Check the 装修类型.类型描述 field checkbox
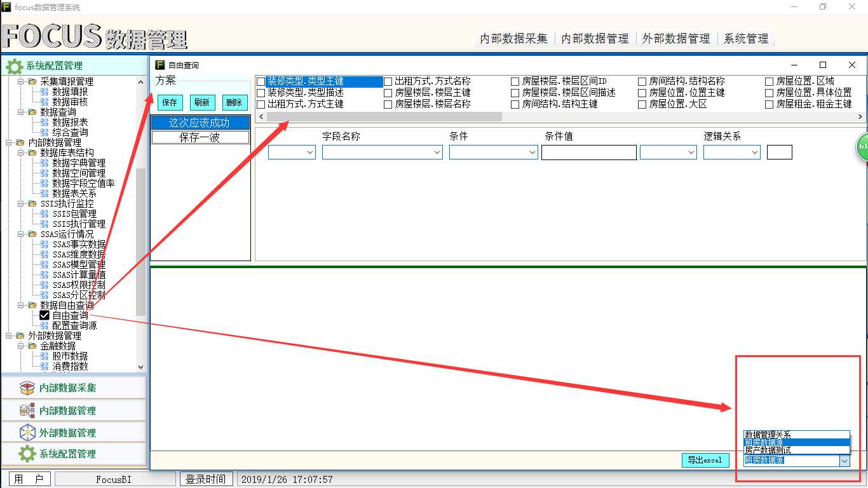Image resolution: width=868 pixels, height=488 pixels. [x=261, y=93]
